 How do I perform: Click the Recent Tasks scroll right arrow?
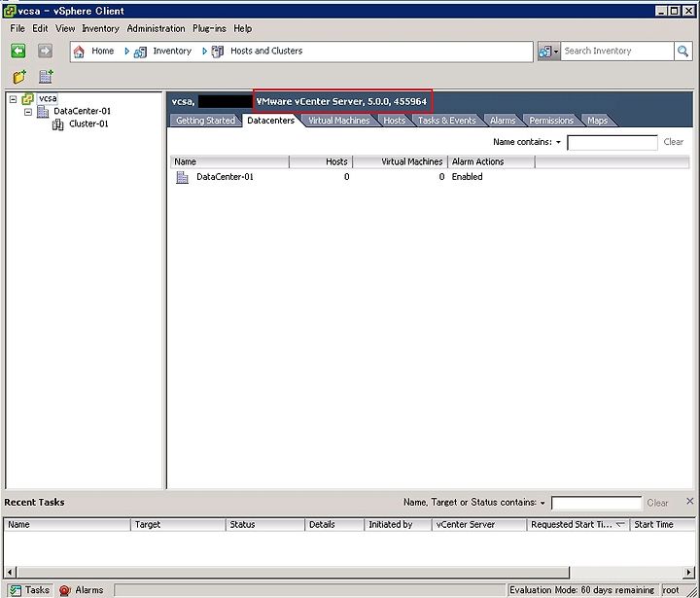coord(688,572)
